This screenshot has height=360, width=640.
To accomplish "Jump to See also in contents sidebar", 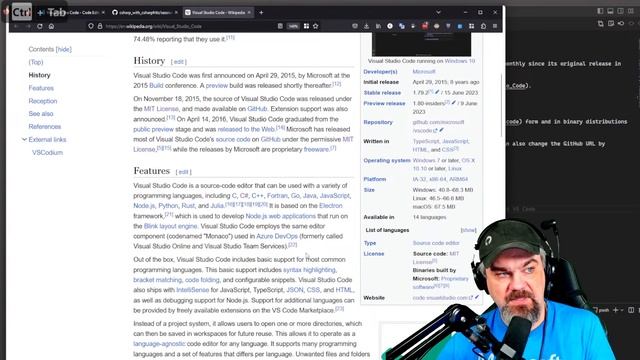I will click(41, 114).
